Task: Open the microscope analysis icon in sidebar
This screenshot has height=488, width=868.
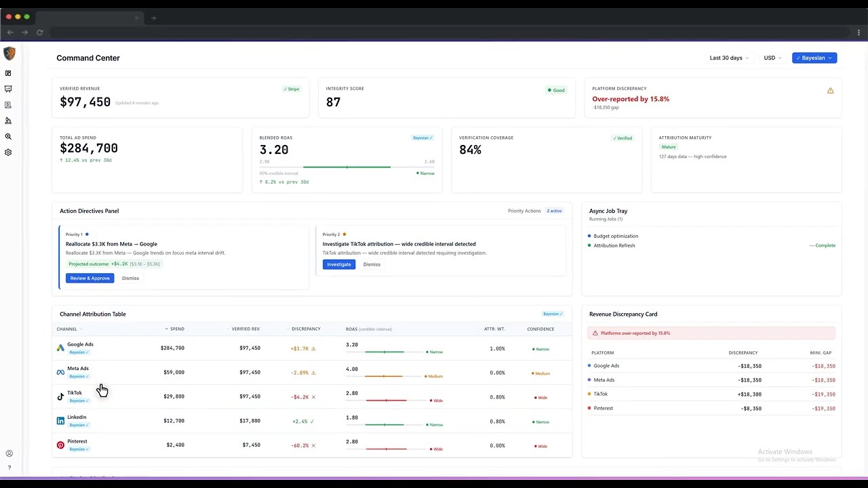Action: coord(8,121)
